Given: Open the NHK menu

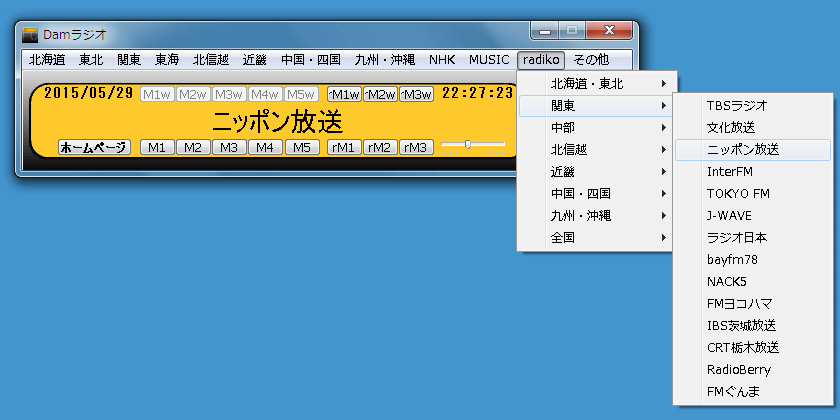Looking at the screenshot, I should coord(442,59).
